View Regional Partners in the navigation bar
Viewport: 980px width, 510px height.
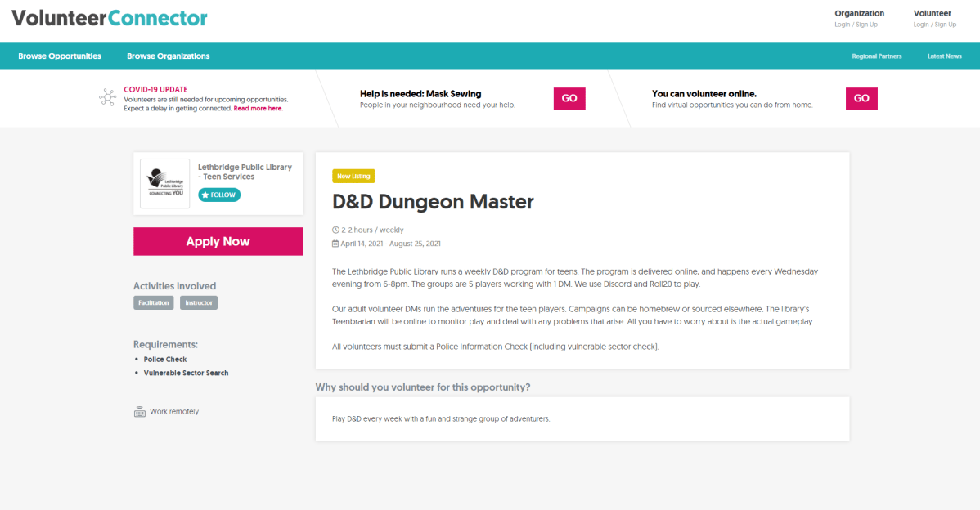pyautogui.click(x=877, y=56)
